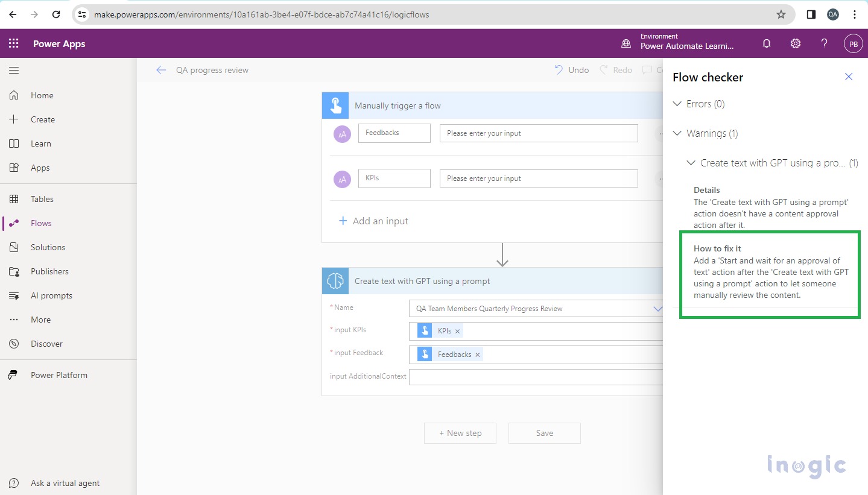Collapse the Create text with GPT warning item

[691, 163]
